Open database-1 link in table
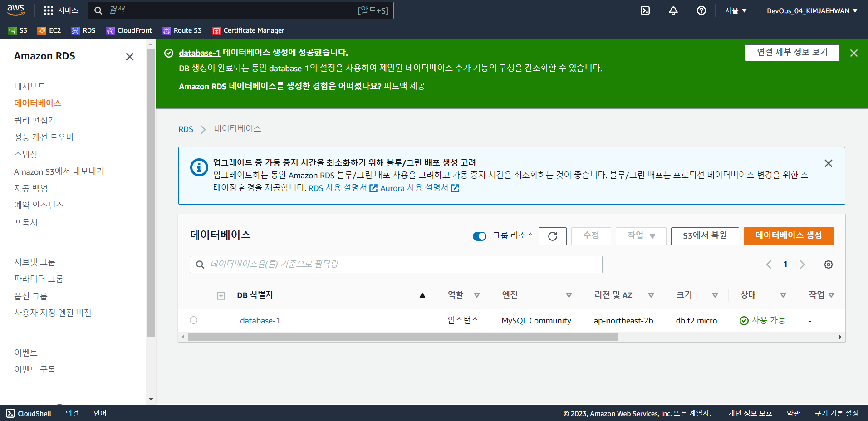The height and width of the screenshot is (421, 868). 260,321
